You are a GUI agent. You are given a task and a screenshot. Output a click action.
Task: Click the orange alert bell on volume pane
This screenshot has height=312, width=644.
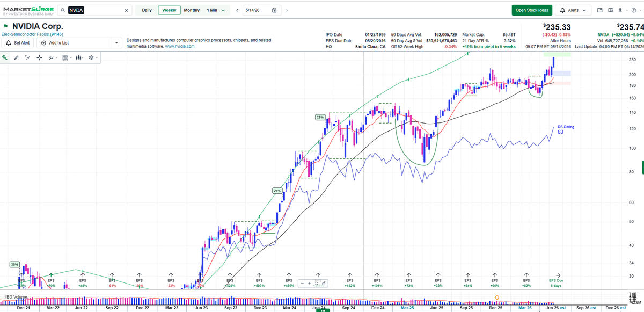(497, 298)
